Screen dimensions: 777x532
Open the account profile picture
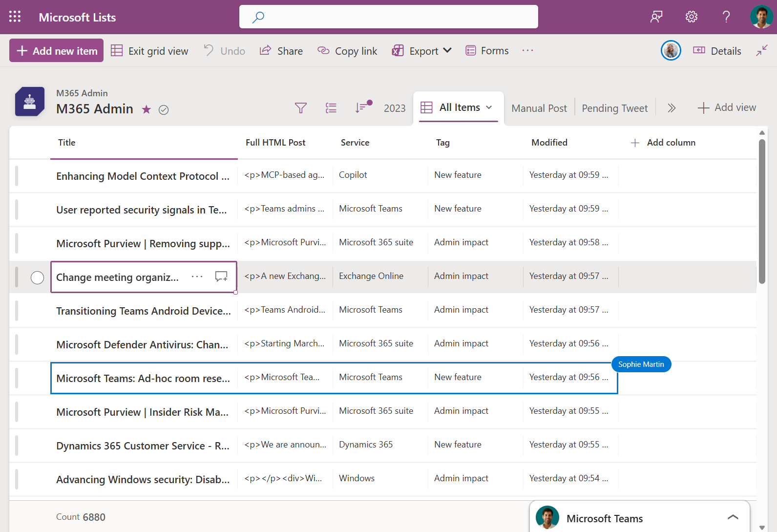761,17
